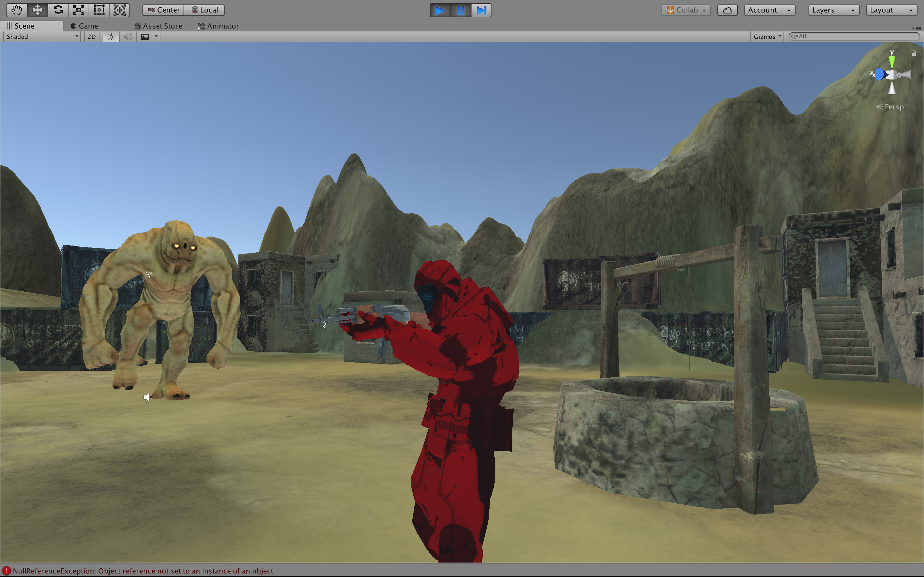Open the Layers dropdown
This screenshot has height=577, width=924.
(833, 10)
